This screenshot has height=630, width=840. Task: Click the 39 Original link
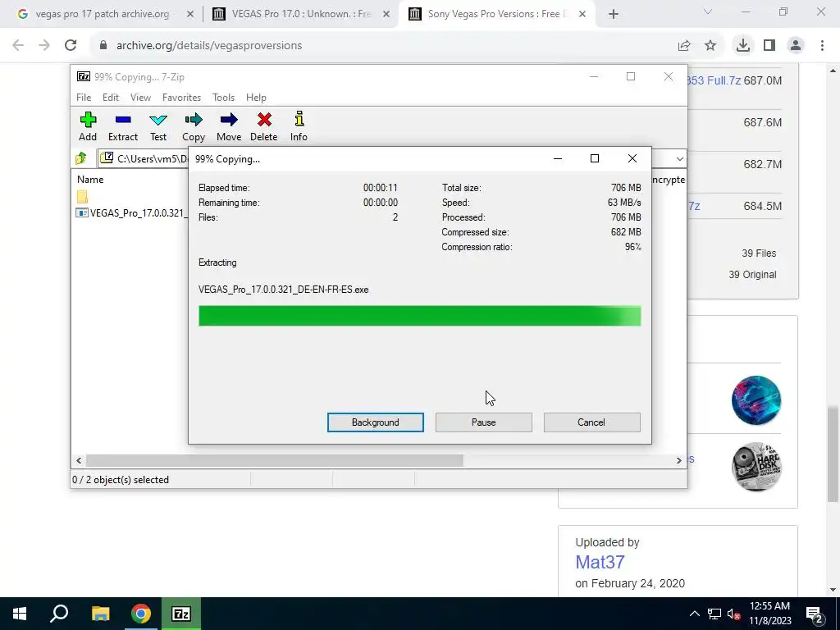[x=752, y=275]
